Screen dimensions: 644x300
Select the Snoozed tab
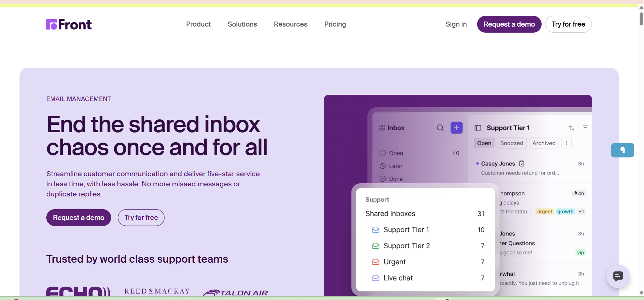[511, 143]
